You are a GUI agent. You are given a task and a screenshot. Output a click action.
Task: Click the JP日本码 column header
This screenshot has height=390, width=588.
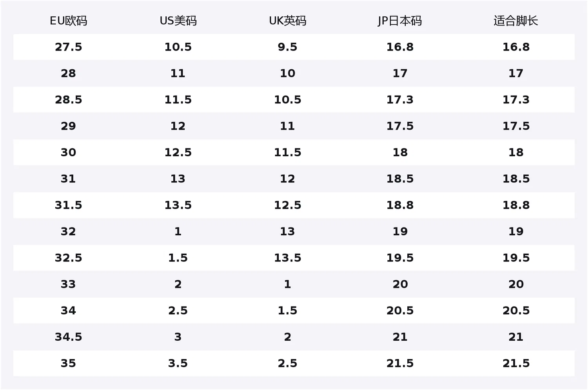(400, 21)
